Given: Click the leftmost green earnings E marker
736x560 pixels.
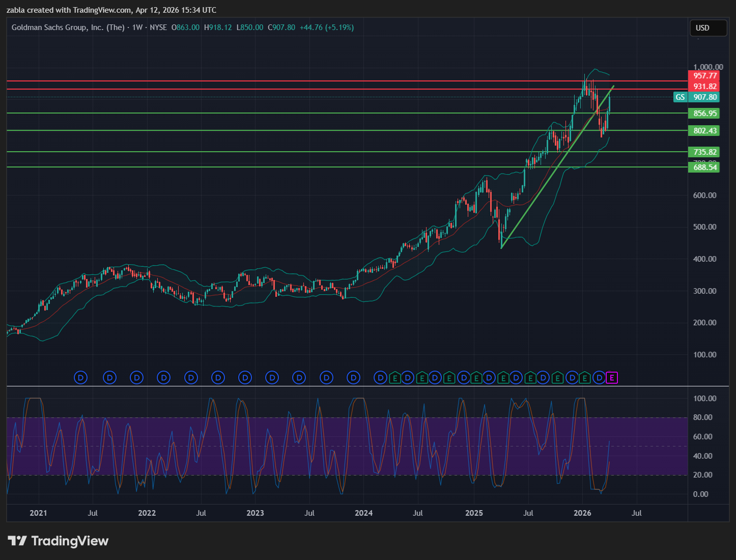Looking at the screenshot, I should pos(394,378).
